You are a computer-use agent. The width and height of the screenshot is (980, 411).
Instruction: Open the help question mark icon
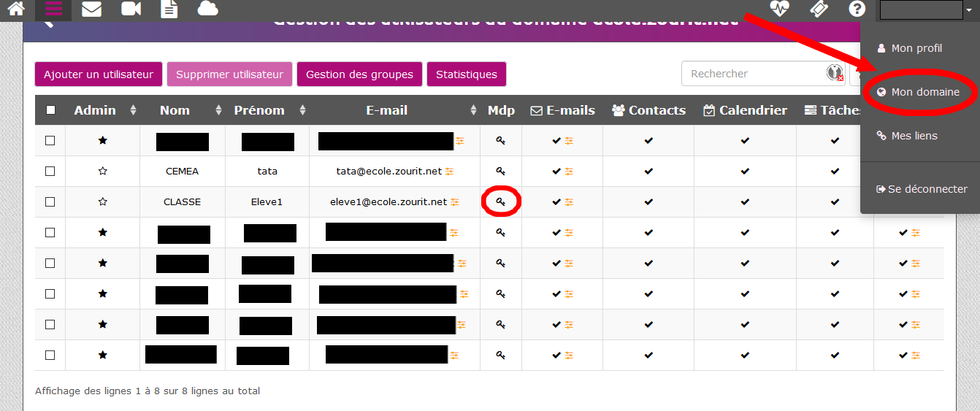click(x=857, y=9)
